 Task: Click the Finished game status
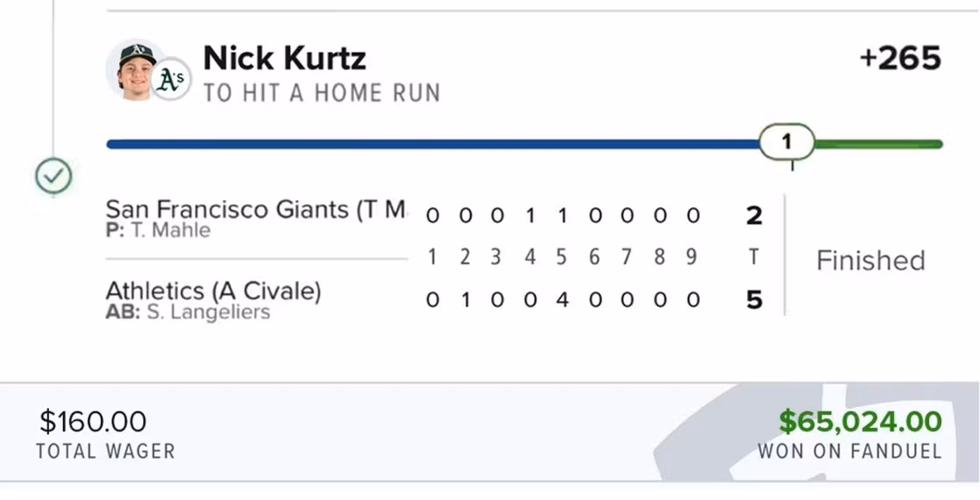870,261
